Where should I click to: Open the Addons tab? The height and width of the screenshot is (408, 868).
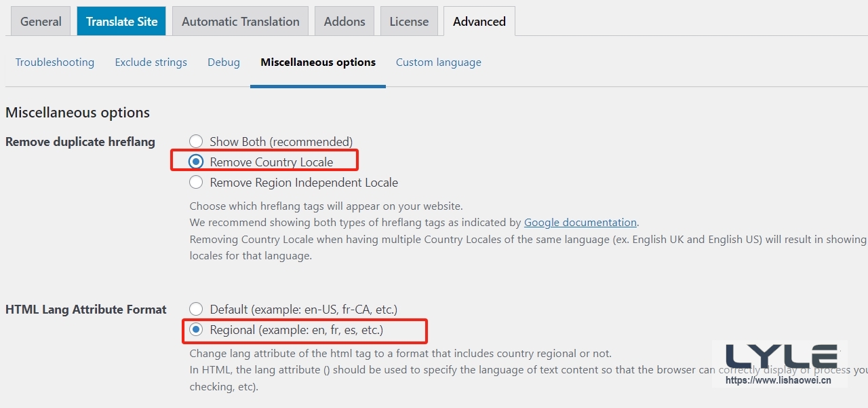pos(344,22)
